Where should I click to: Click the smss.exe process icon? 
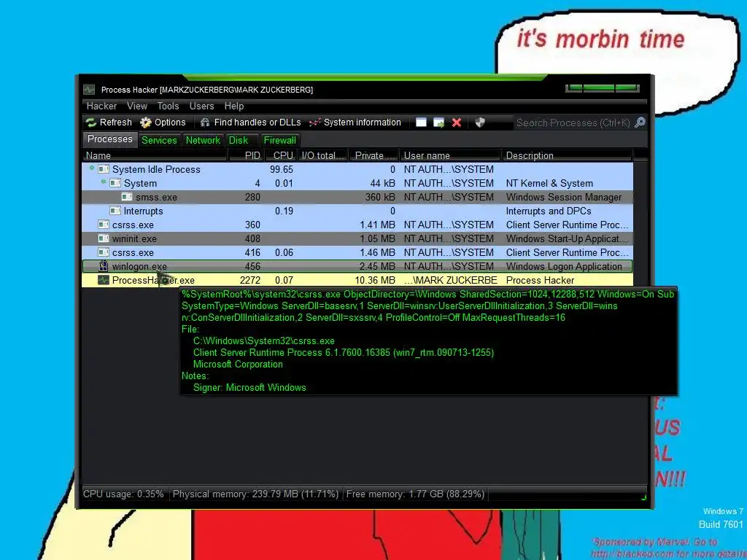pos(127,197)
